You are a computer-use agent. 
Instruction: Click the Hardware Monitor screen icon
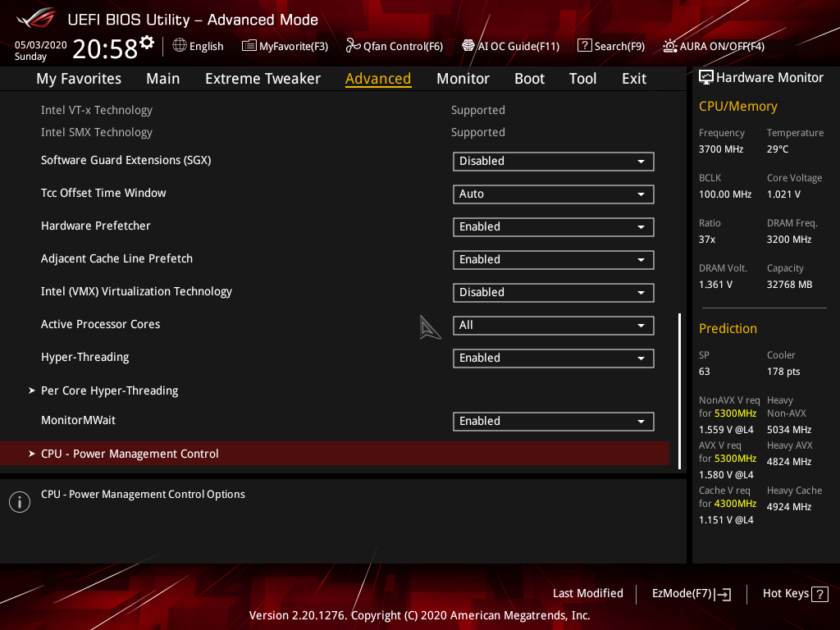pyautogui.click(x=706, y=78)
